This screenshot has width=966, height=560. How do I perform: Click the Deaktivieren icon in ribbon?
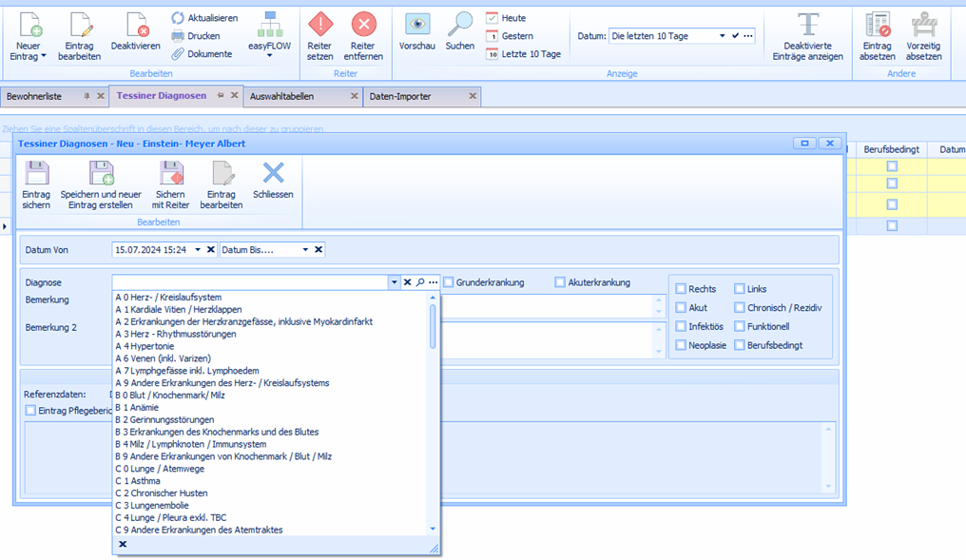[135, 26]
